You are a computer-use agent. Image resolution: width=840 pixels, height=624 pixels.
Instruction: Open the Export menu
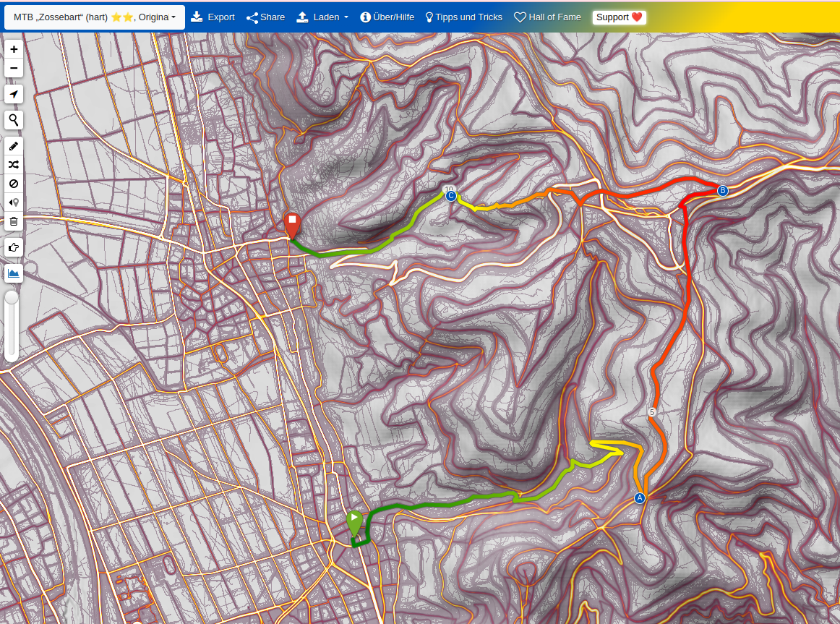click(x=213, y=17)
